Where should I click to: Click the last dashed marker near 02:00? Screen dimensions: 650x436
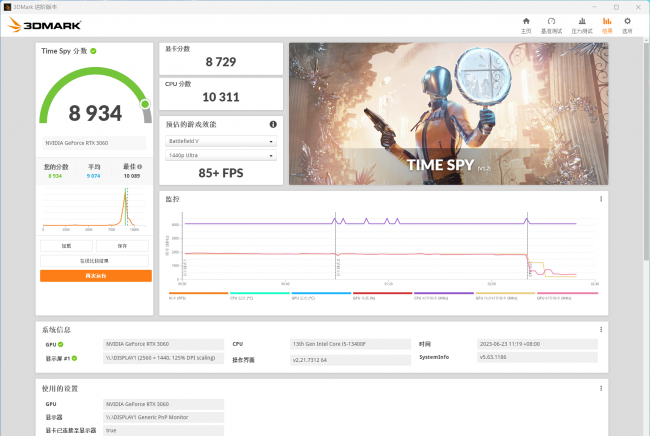[527, 247]
